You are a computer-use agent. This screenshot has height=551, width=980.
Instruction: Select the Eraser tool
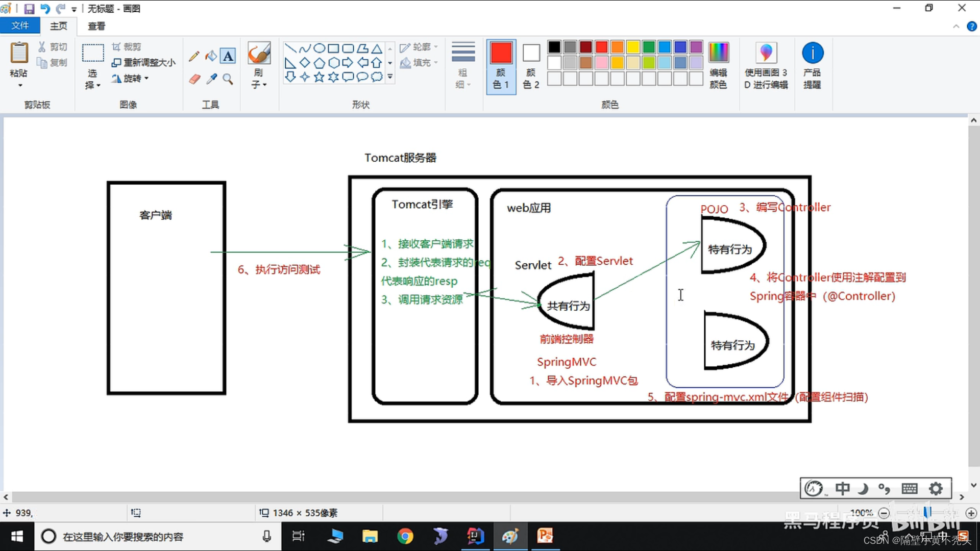pos(194,79)
